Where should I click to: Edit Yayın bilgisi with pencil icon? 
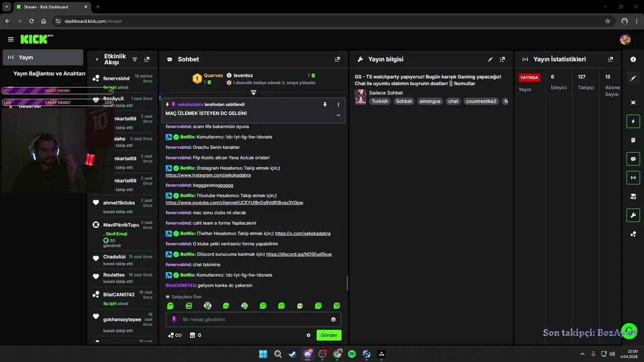pyautogui.click(x=491, y=59)
